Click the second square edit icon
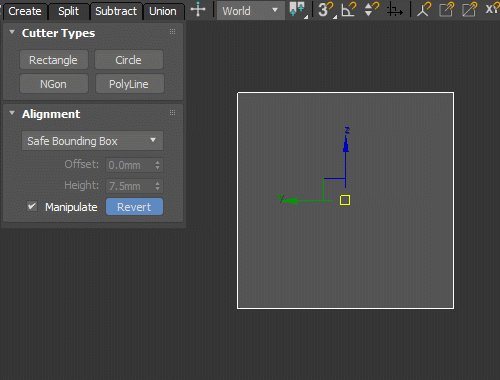500x380 pixels. pyautogui.click(x=469, y=9)
